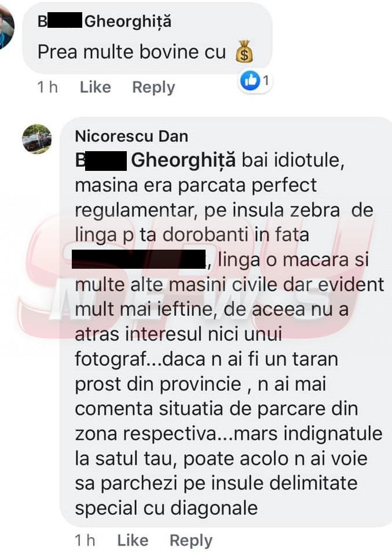Reply to the 'Prea multe bovine' comment
This screenshot has width=392, height=552.
point(153,87)
